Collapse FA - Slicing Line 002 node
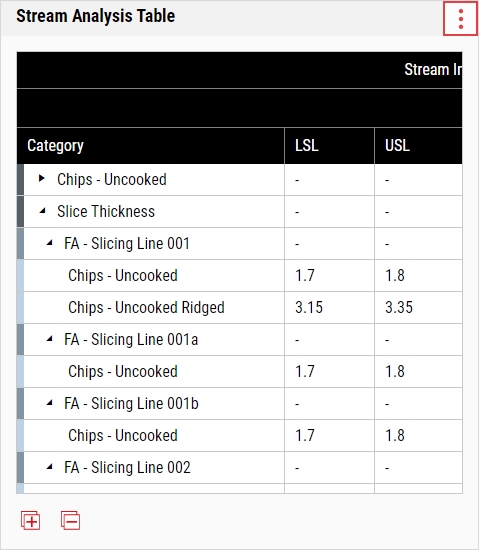The height and width of the screenshot is (550, 479). click(x=49, y=467)
